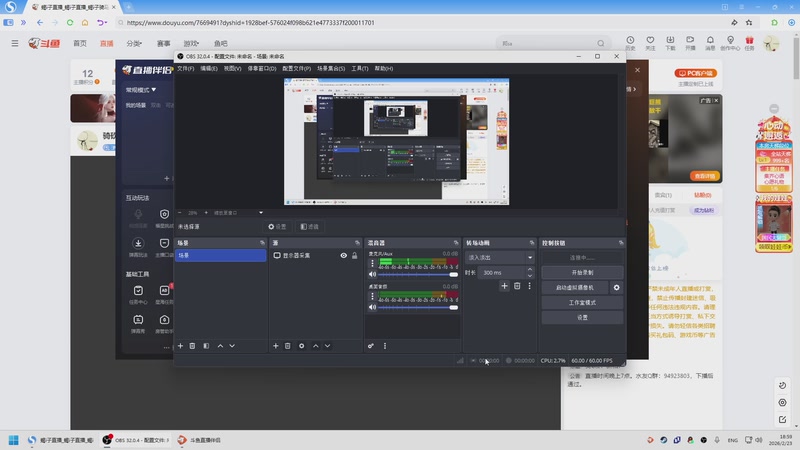
Task: Open Douyu download icon in header
Action: tap(670, 42)
